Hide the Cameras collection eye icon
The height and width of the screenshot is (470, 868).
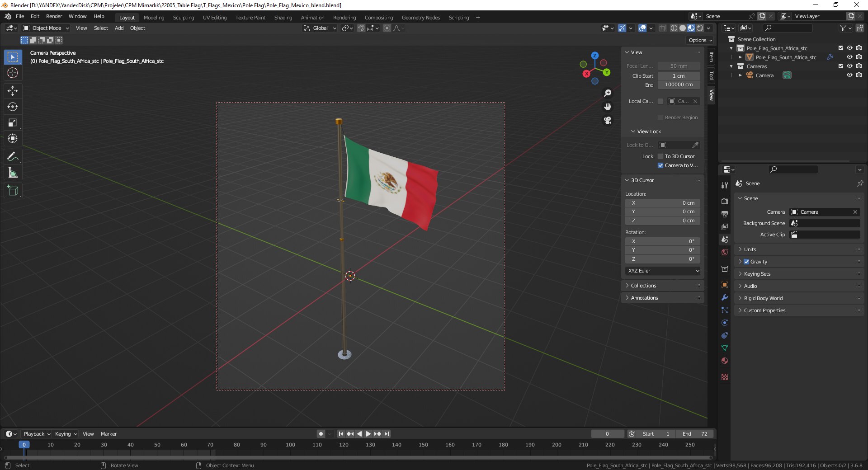[x=849, y=66]
